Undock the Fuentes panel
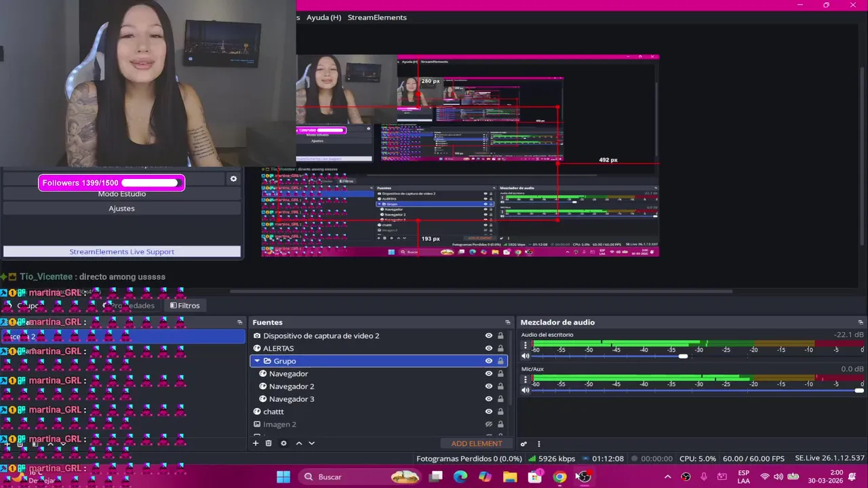 tap(507, 323)
